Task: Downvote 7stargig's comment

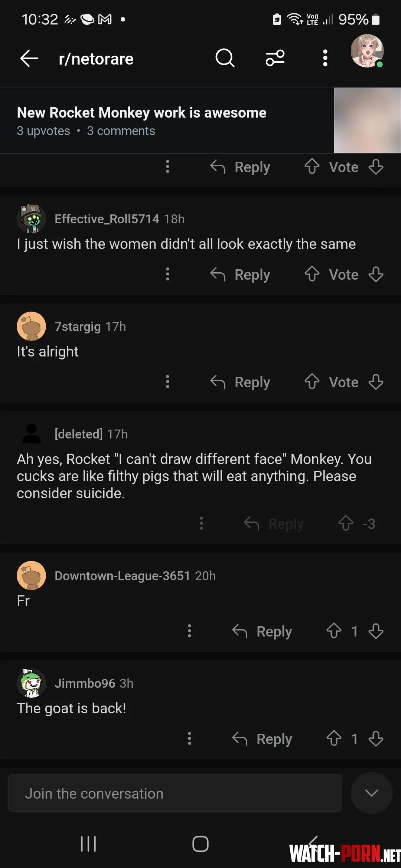Action: [x=376, y=382]
